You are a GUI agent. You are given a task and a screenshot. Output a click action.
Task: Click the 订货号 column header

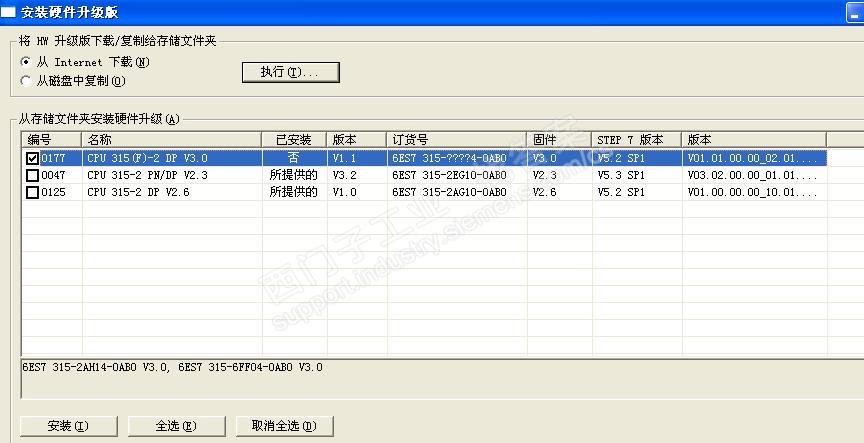(x=457, y=140)
